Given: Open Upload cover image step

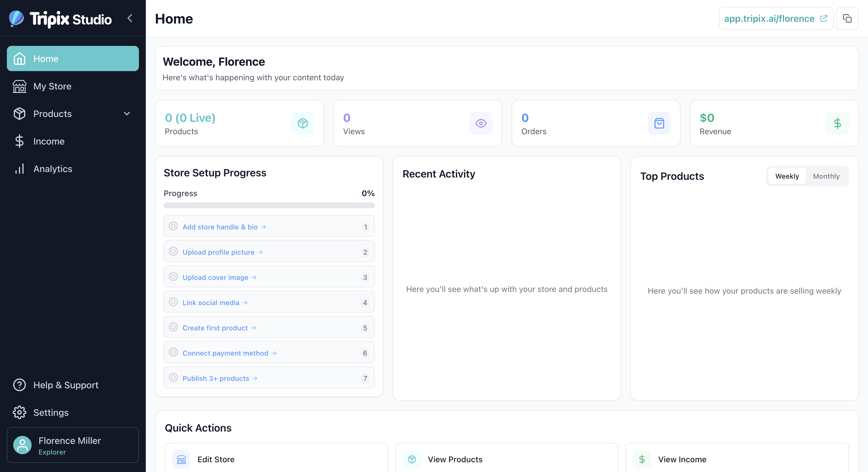Looking at the screenshot, I should [269, 277].
